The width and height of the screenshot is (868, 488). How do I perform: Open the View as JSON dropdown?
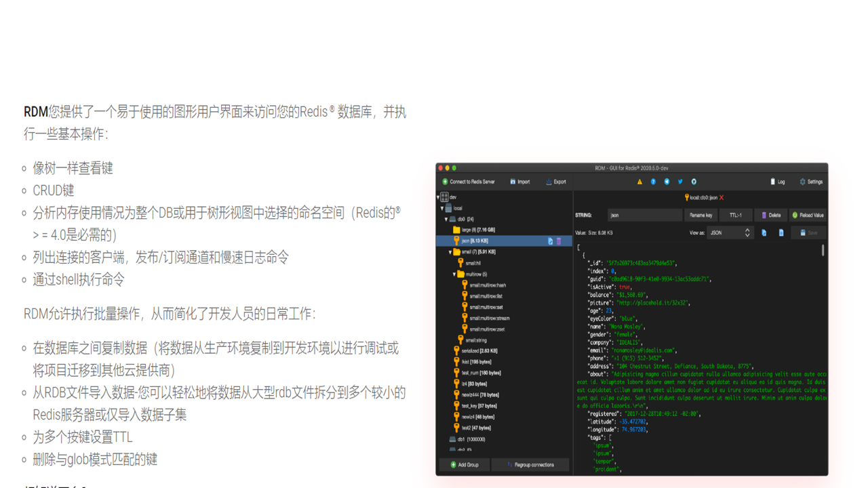click(730, 232)
